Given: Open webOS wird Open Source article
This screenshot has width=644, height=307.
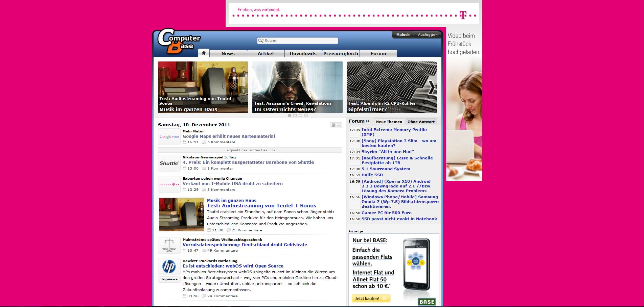Looking at the screenshot, I should [x=233, y=266].
